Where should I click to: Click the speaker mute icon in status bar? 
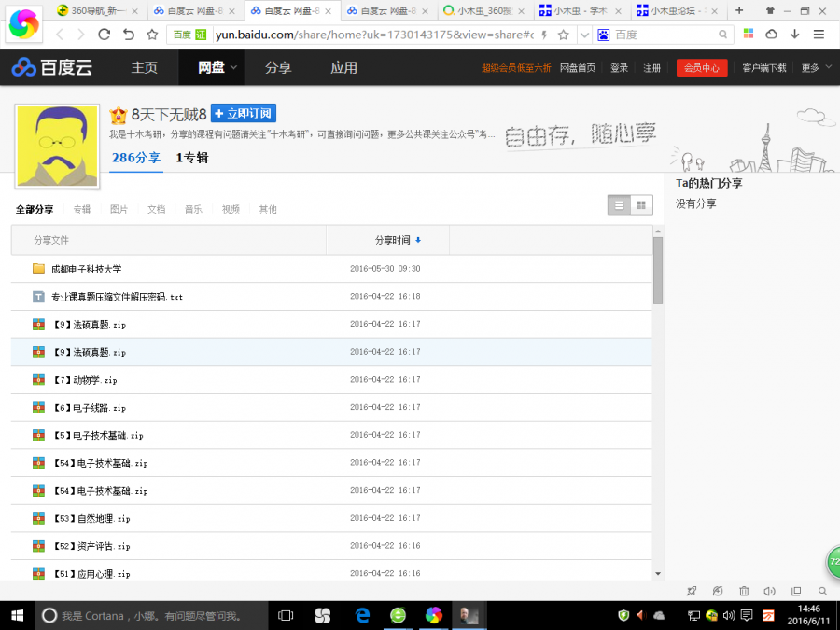click(769, 591)
